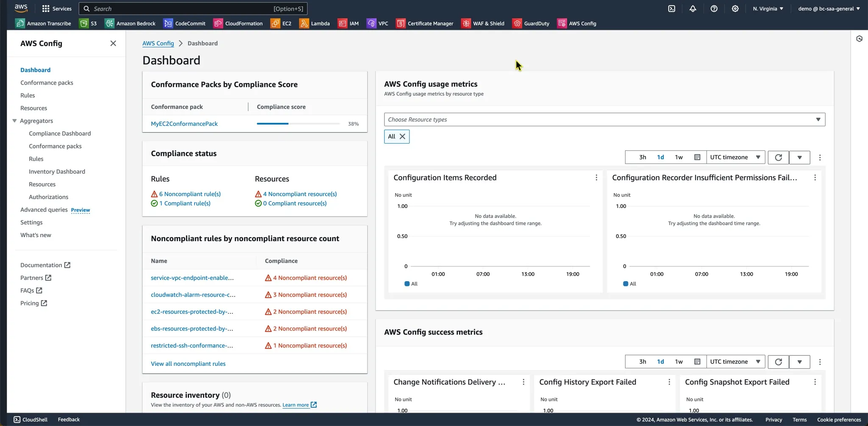Open Cookie preferences in footer
Viewport: 868px width, 426px height.
tap(839, 420)
